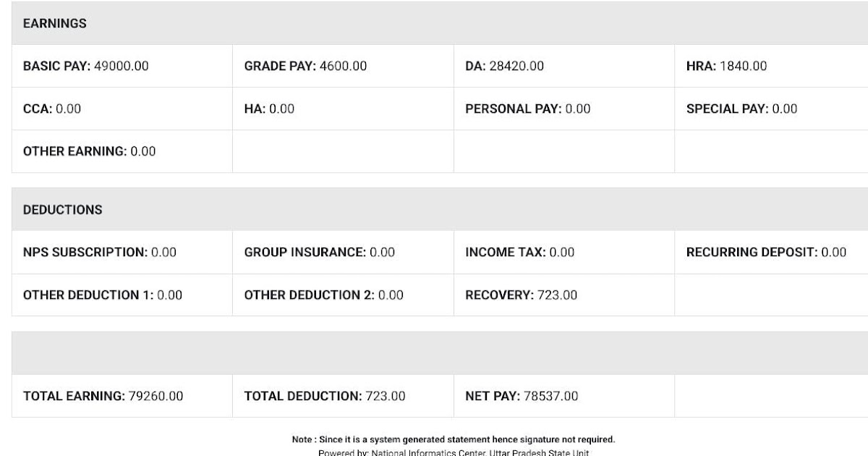Select the OTHER DEDUCTION 1 cell
This screenshot has height=456, width=868.
pos(103,295)
